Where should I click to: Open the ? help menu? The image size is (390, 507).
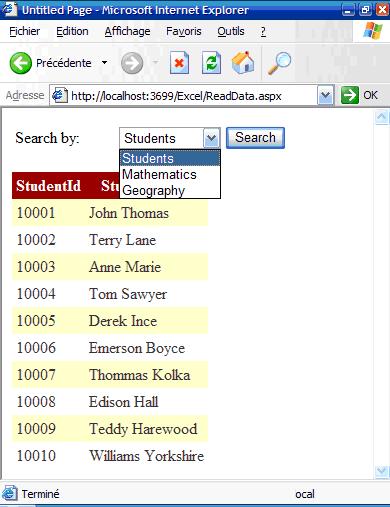(263, 31)
